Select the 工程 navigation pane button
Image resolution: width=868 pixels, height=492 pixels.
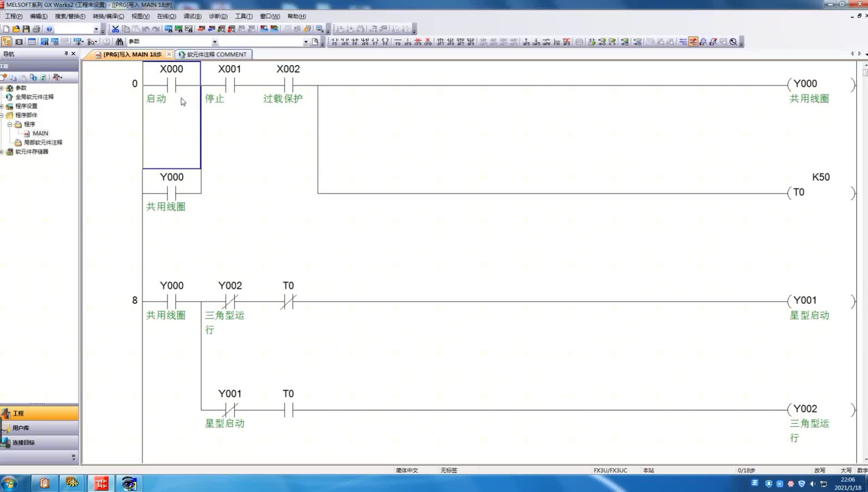(39, 413)
